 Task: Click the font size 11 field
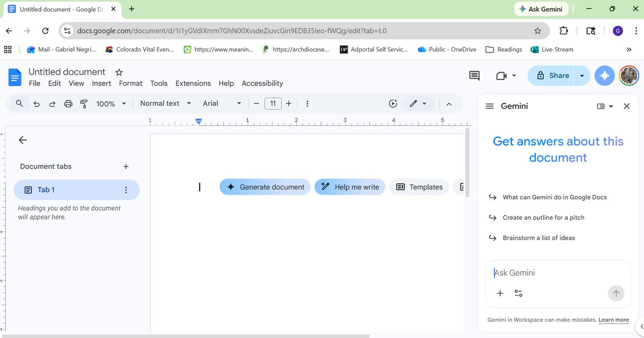[x=273, y=104]
